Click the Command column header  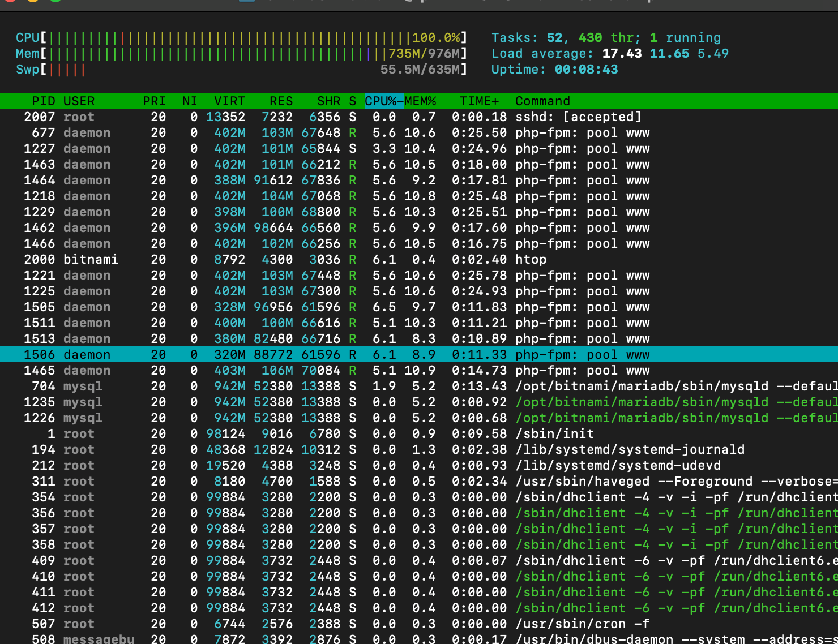point(542,101)
